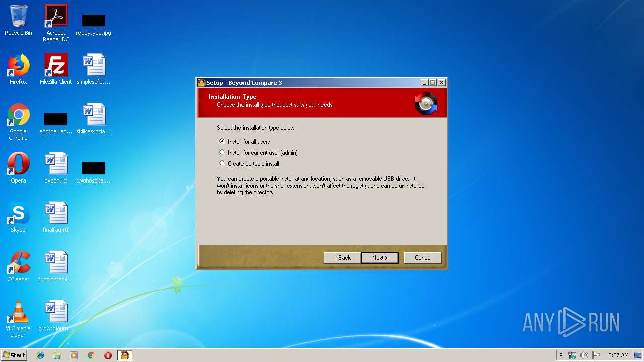Select VLC media player desktop shortcut
The image size is (644, 362).
coord(18,319)
